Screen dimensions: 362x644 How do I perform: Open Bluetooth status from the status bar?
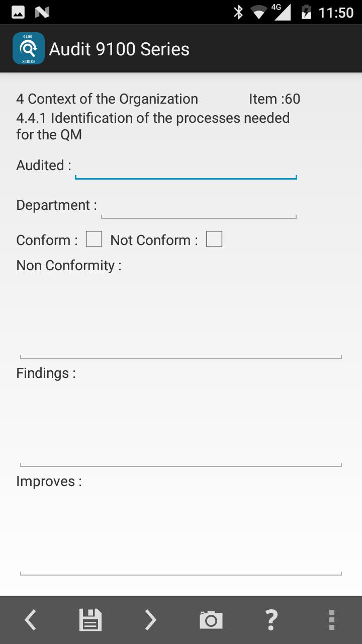tap(238, 11)
